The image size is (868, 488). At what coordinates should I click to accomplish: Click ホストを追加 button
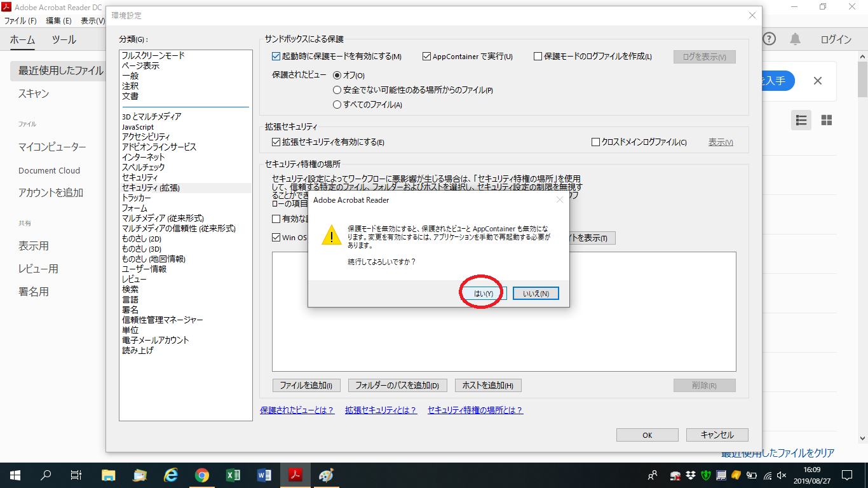pyautogui.click(x=488, y=385)
